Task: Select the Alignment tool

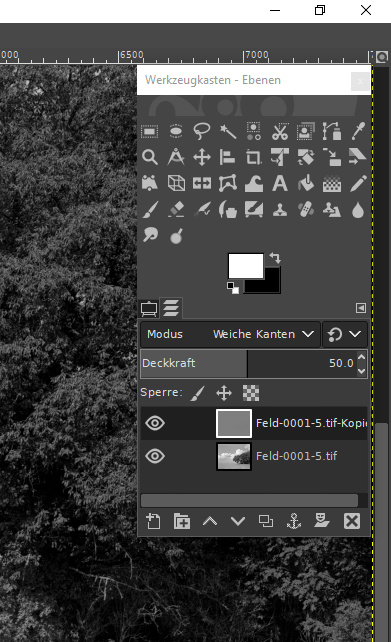Action: (x=228, y=157)
